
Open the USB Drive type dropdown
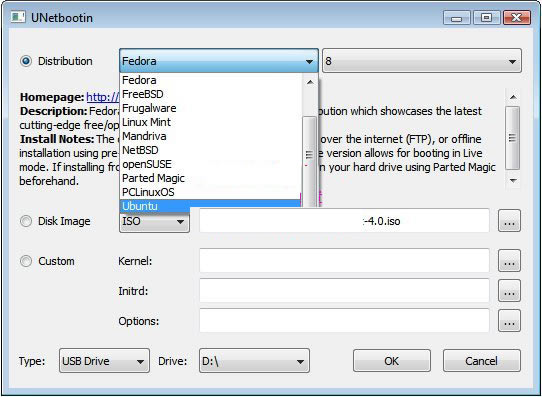104,361
